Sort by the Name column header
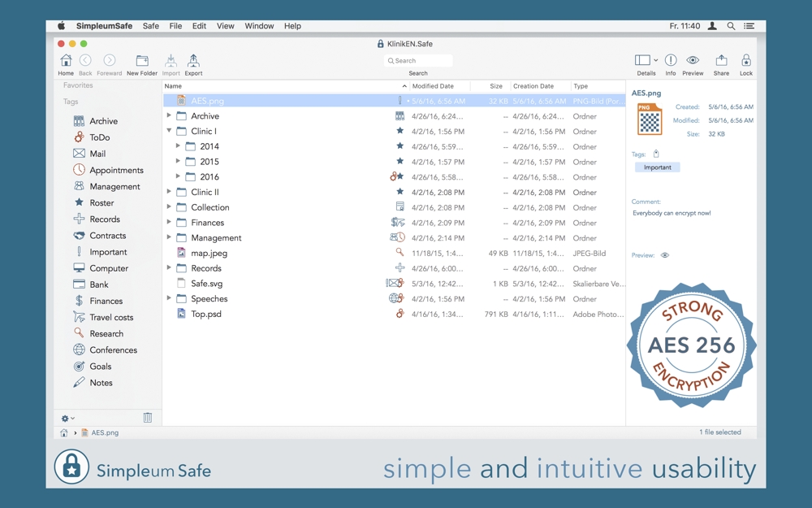This screenshot has height=508, width=812. click(x=285, y=86)
